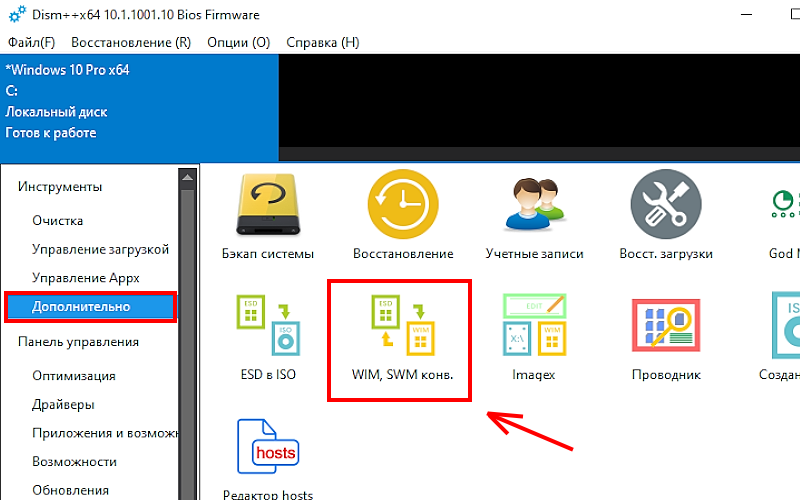The height and width of the screenshot is (500, 800).
Task: Select Управление загрузкой in sidebar
Action: click(100, 249)
